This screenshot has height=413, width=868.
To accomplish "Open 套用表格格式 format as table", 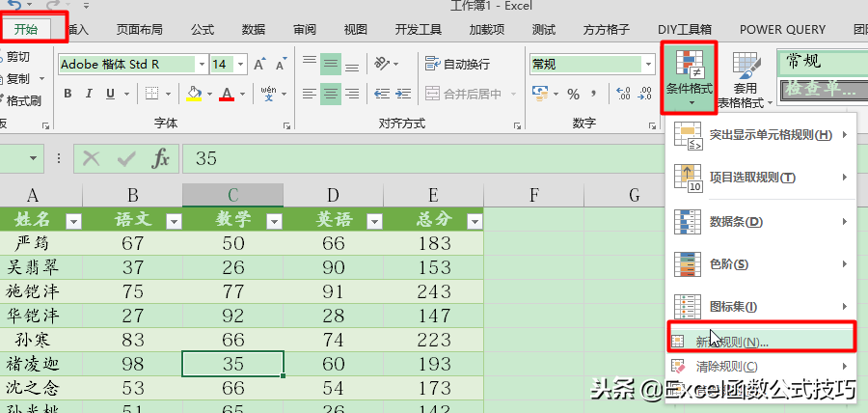I will click(746, 80).
